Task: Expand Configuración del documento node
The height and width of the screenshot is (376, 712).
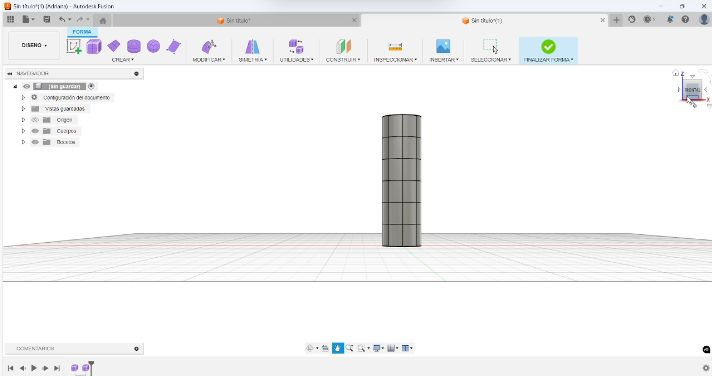Action: coord(23,98)
